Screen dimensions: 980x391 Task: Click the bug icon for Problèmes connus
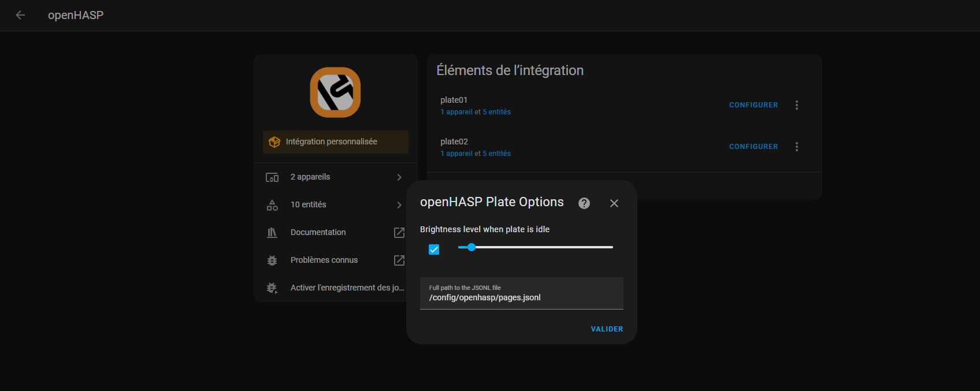click(x=272, y=260)
